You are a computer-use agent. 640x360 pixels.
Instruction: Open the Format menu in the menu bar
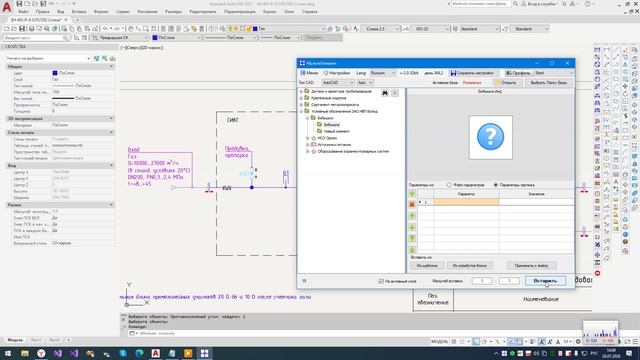click(x=101, y=12)
